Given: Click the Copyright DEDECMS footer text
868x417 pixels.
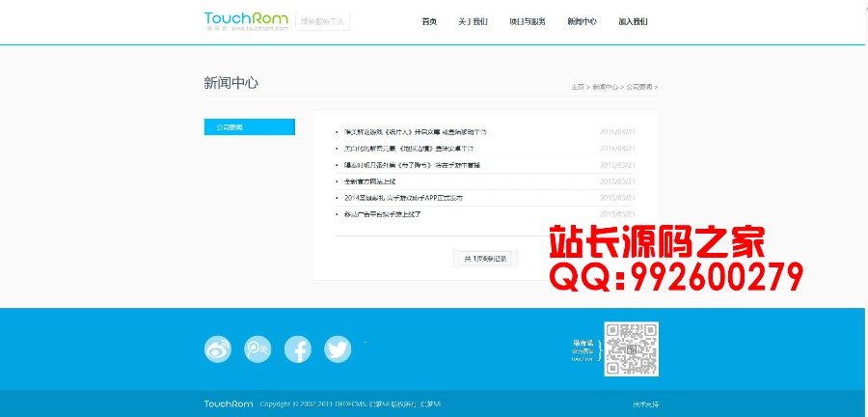Looking at the screenshot, I should (x=350, y=404).
